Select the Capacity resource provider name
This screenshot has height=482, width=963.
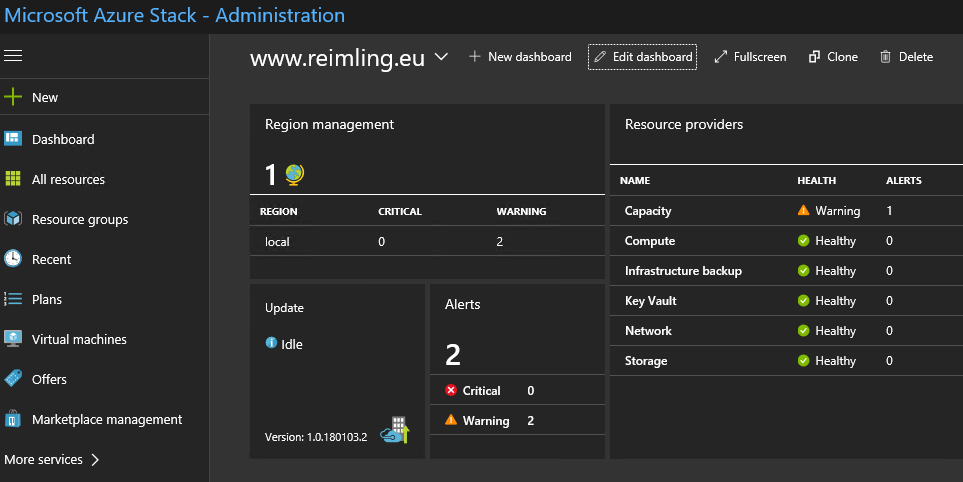[648, 211]
